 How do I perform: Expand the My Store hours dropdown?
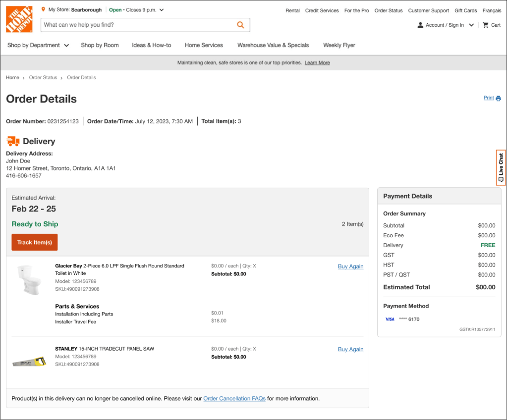pos(162,10)
